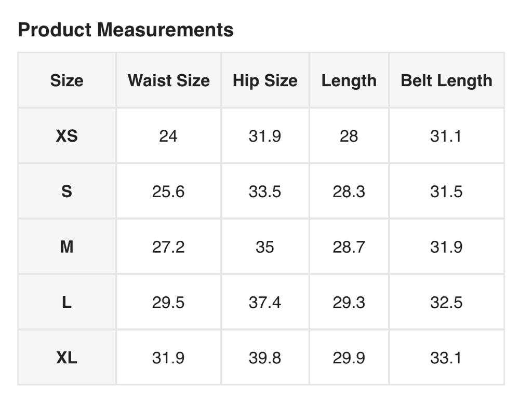This screenshot has height=397, width=532.
Task: Select the M size row label
Action: coord(66,247)
